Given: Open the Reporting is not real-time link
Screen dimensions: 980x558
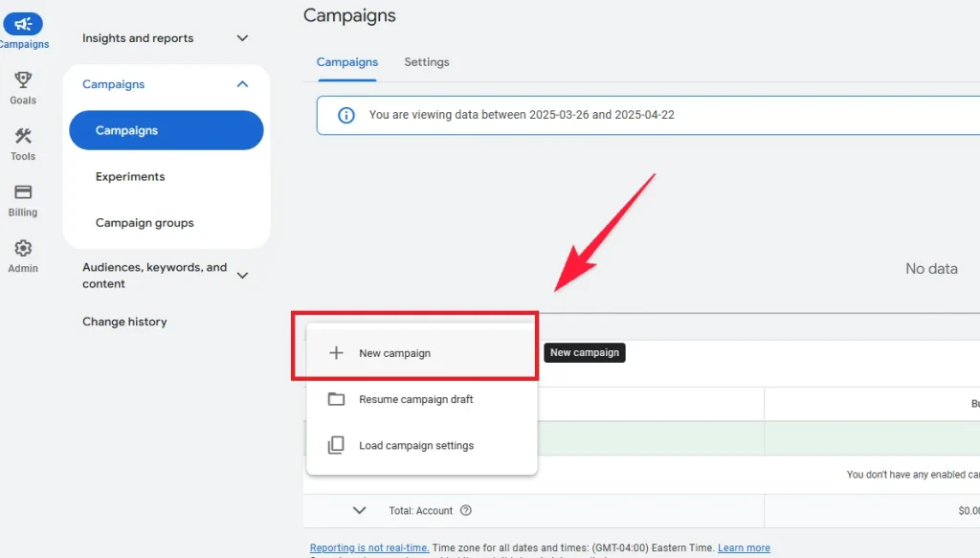Looking at the screenshot, I should [368, 547].
